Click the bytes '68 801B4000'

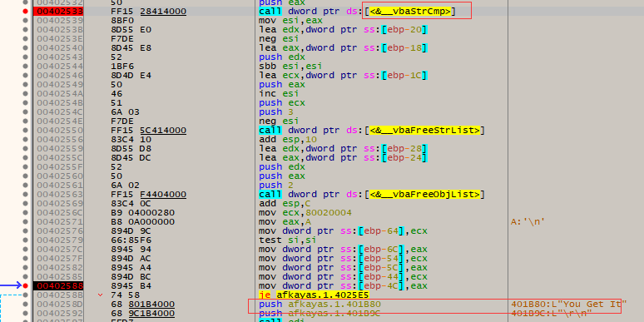(143, 305)
